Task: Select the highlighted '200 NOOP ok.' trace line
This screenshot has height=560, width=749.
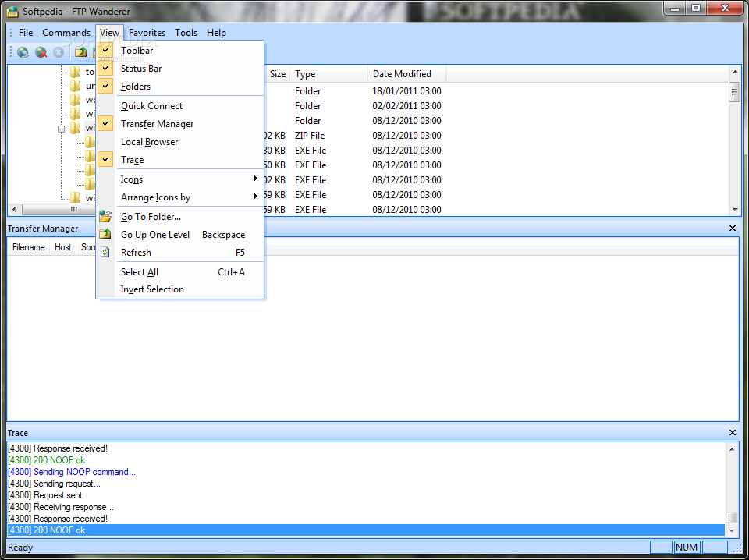Action: pos(367,530)
